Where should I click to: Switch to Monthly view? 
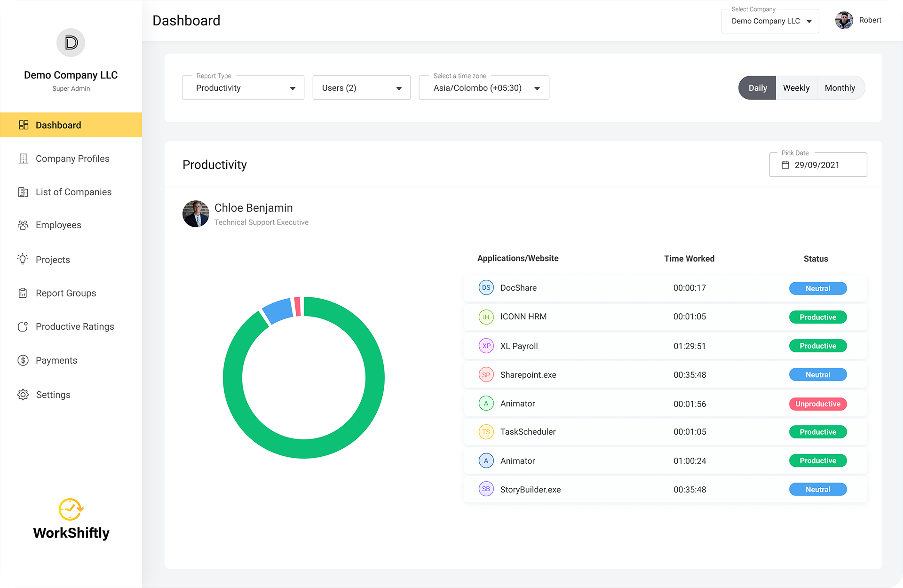tap(840, 88)
